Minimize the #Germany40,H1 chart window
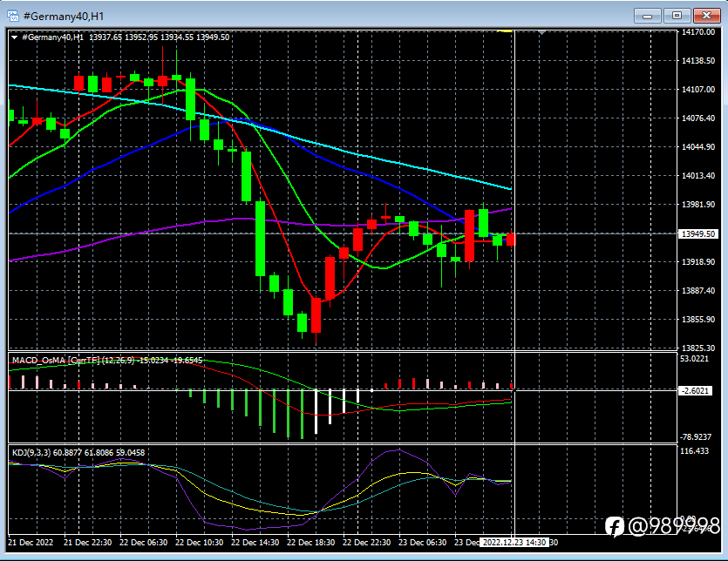The height and width of the screenshot is (561, 728). [x=647, y=17]
